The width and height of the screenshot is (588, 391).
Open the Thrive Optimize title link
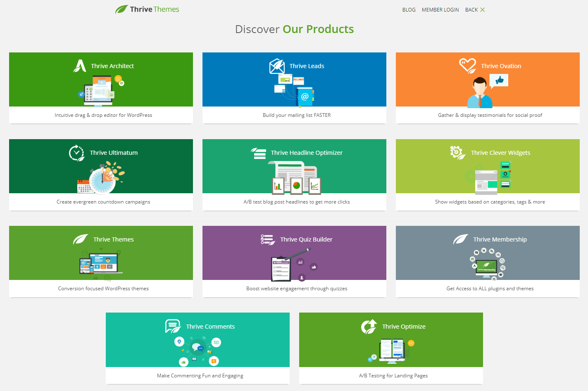404,327
